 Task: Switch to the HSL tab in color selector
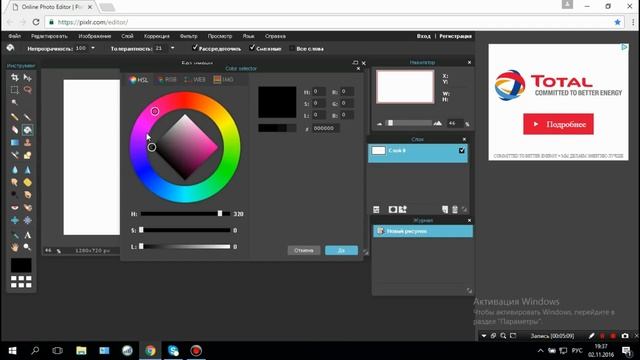[139, 80]
